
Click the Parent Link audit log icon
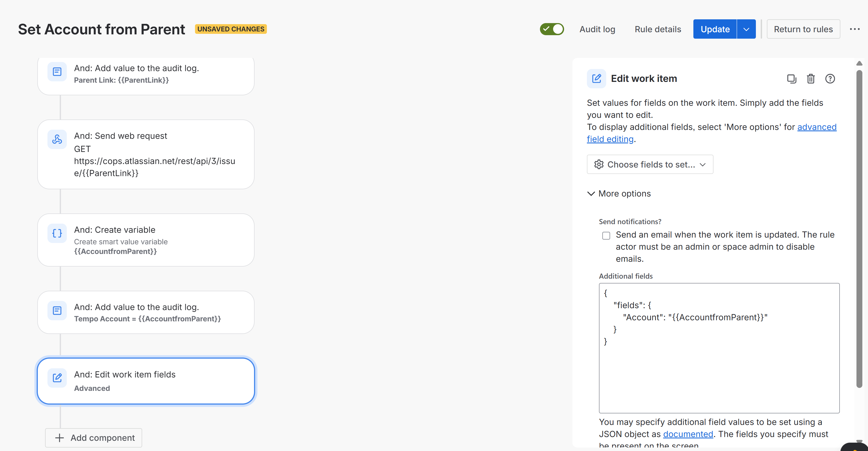click(x=57, y=71)
